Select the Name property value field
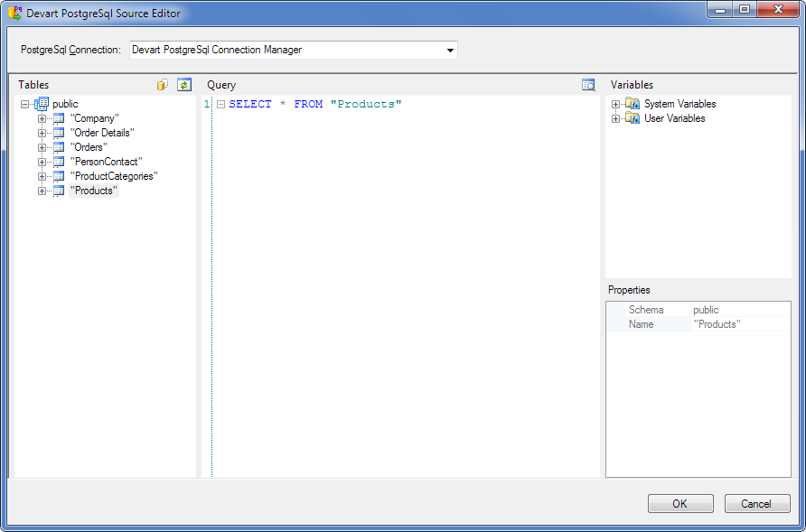Image resolution: width=806 pixels, height=532 pixels. pos(739,324)
